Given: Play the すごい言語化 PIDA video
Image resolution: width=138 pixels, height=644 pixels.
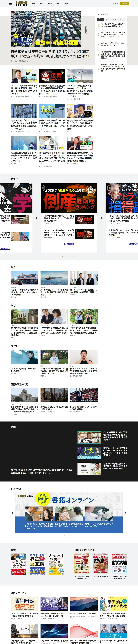Looking at the screenshot, I should pyautogui.click(x=89, y=437).
